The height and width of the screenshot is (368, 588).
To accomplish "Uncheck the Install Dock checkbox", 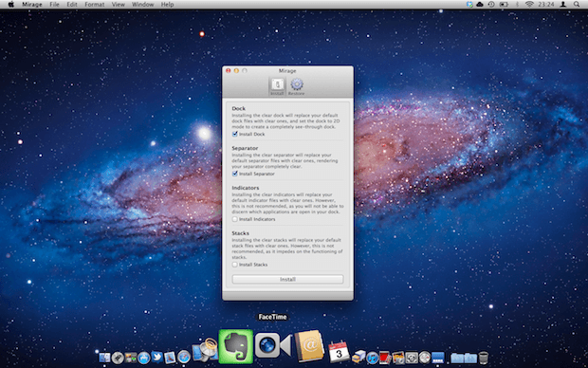I will [x=235, y=134].
